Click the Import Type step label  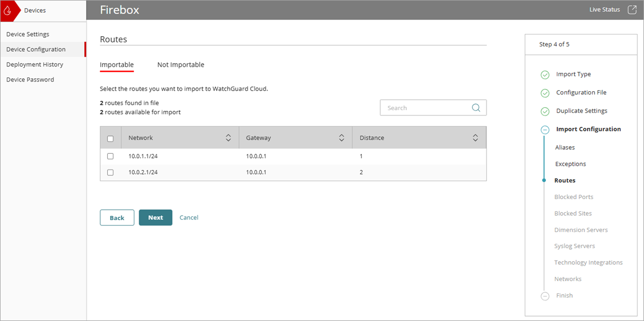click(573, 74)
